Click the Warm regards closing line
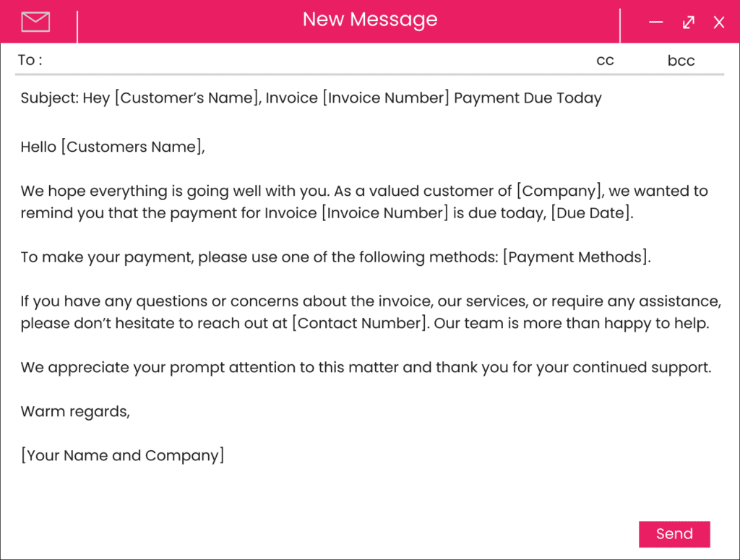The width and height of the screenshot is (740, 560). [x=75, y=412]
